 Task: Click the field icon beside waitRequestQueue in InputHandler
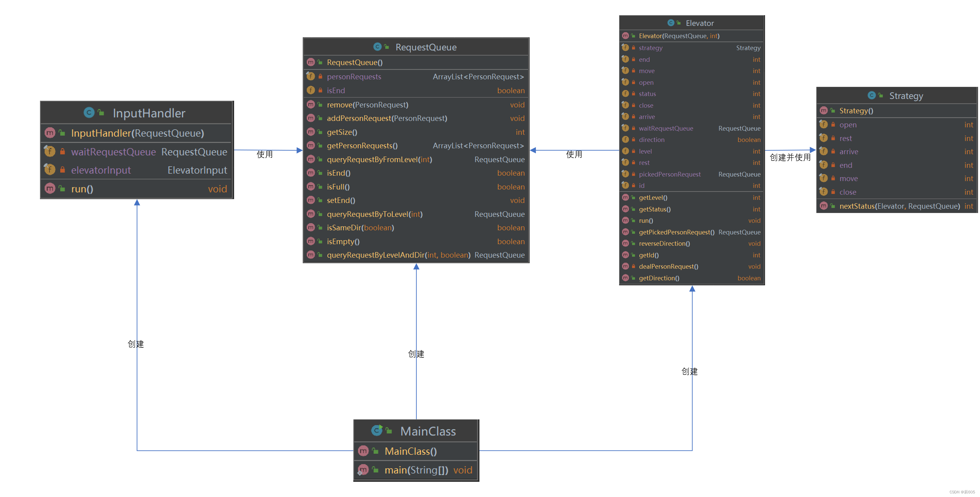(50, 152)
